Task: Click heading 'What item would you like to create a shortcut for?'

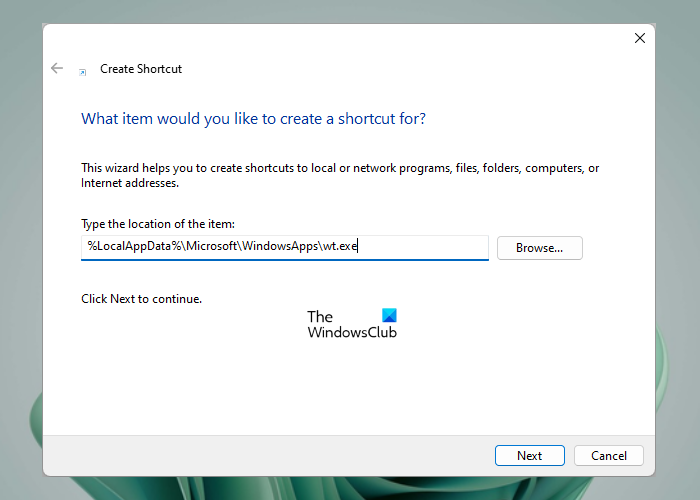Action: point(253,119)
